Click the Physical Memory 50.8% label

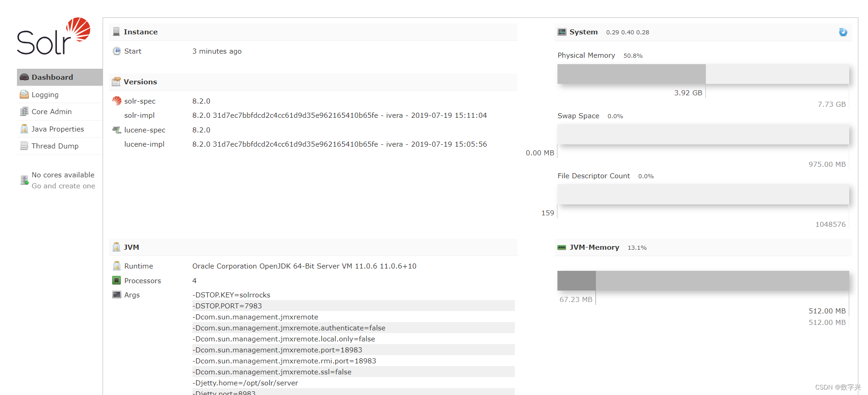[633, 56]
